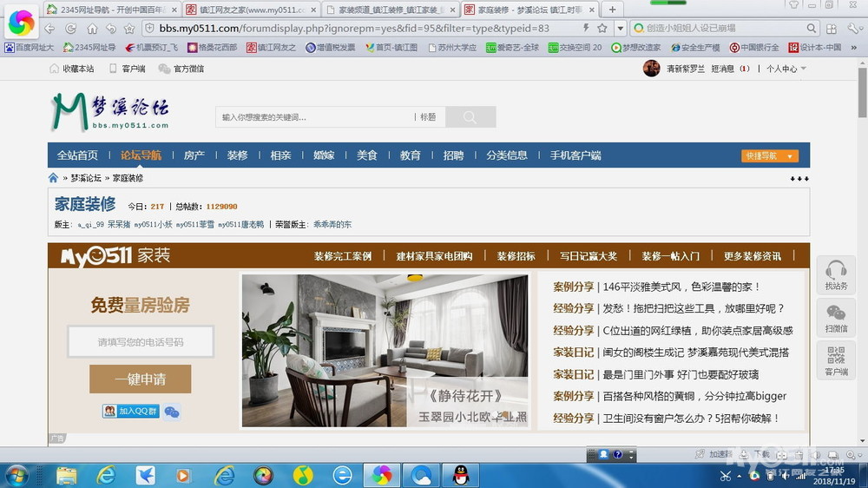868x488 pixels.
Task: Click the WeChat icon beside 加入QQ群
Action: pyautogui.click(x=172, y=412)
